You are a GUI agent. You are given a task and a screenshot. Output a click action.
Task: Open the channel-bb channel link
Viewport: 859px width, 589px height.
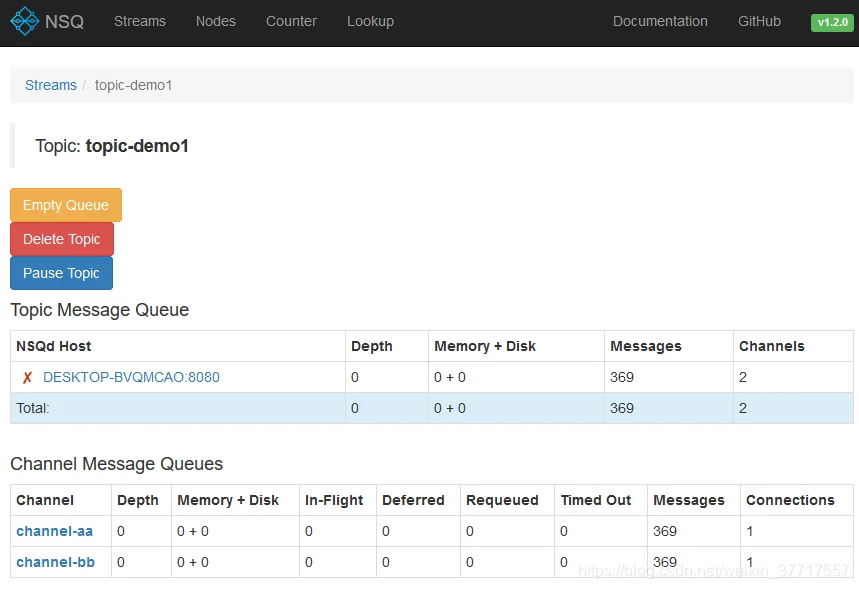[55, 563]
